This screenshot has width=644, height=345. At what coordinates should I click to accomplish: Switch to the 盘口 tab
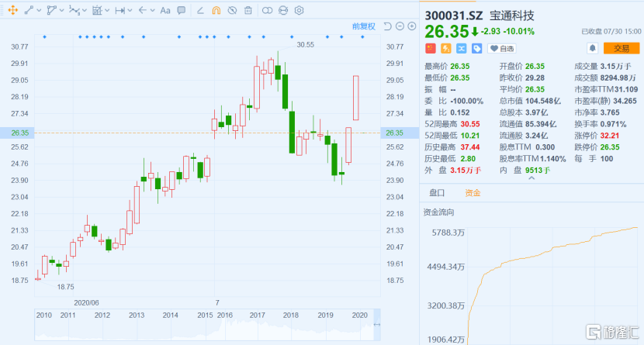[437, 193]
